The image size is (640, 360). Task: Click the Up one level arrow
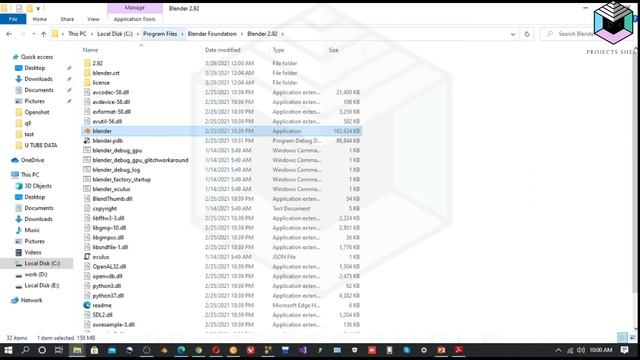(x=43, y=34)
